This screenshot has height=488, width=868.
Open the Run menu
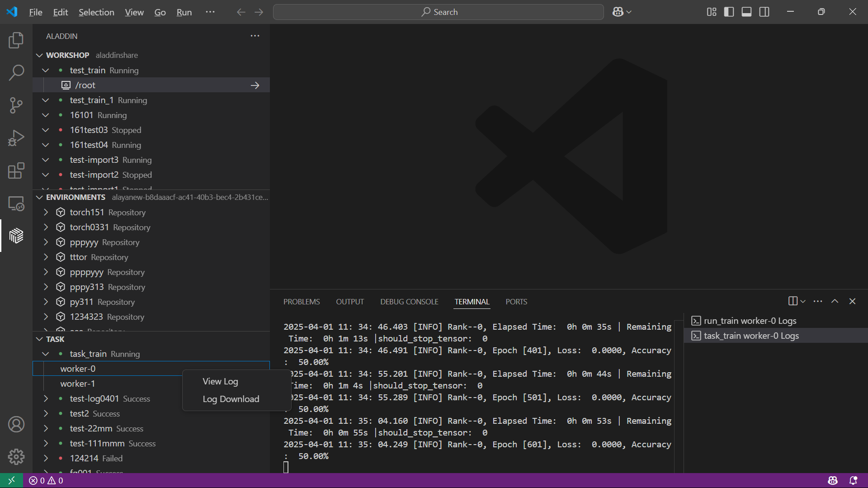[x=184, y=12]
